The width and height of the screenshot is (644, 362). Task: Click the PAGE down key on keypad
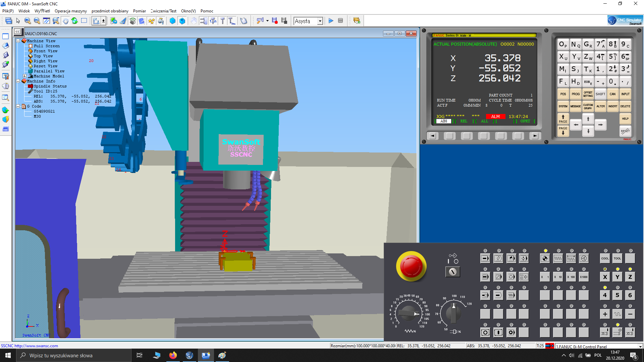click(x=563, y=131)
